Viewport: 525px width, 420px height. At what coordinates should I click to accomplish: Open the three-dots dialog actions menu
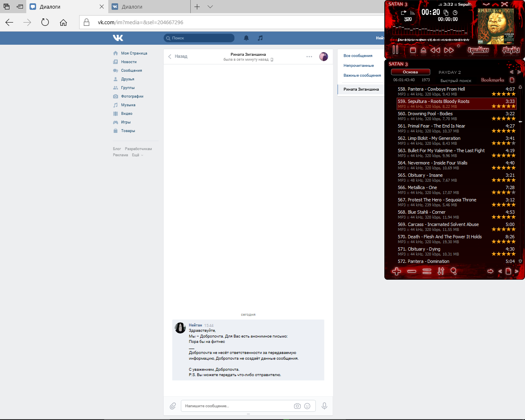tap(309, 57)
